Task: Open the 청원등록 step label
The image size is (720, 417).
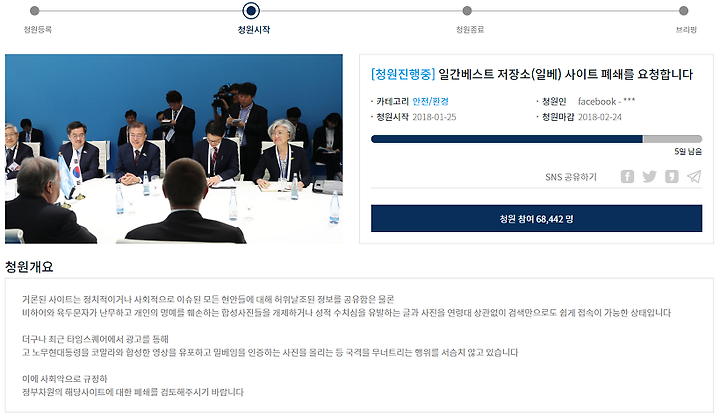Action: (x=38, y=30)
